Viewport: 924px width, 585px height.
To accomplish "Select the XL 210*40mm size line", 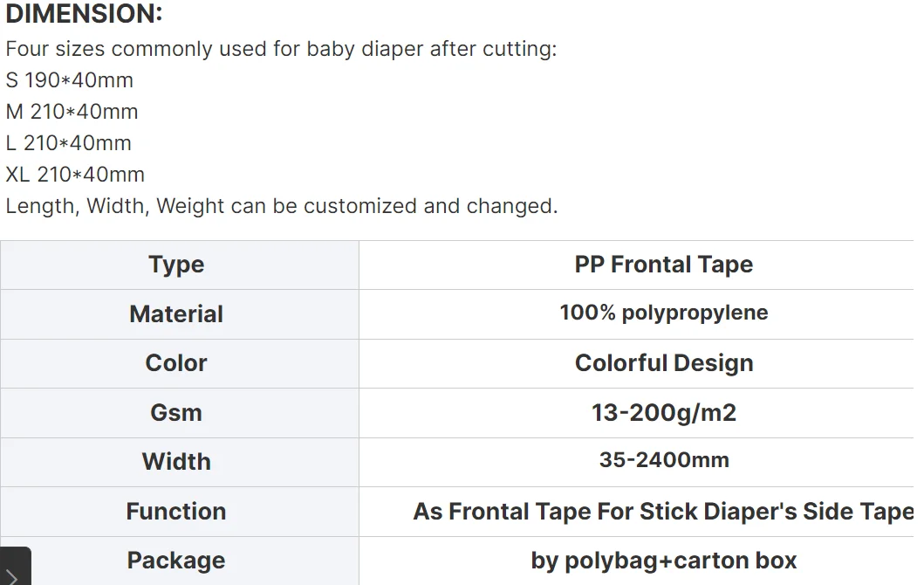I will [x=75, y=175].
